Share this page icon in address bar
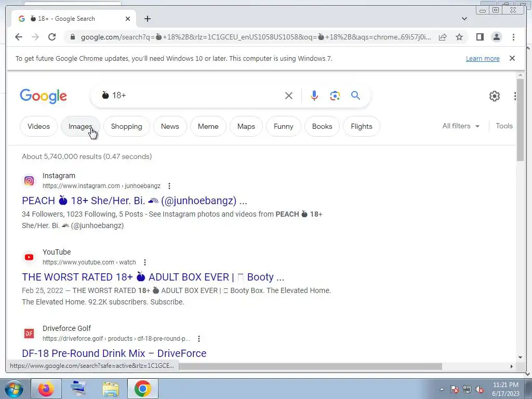This screenshot has height=399, width=532. [443, 37]
